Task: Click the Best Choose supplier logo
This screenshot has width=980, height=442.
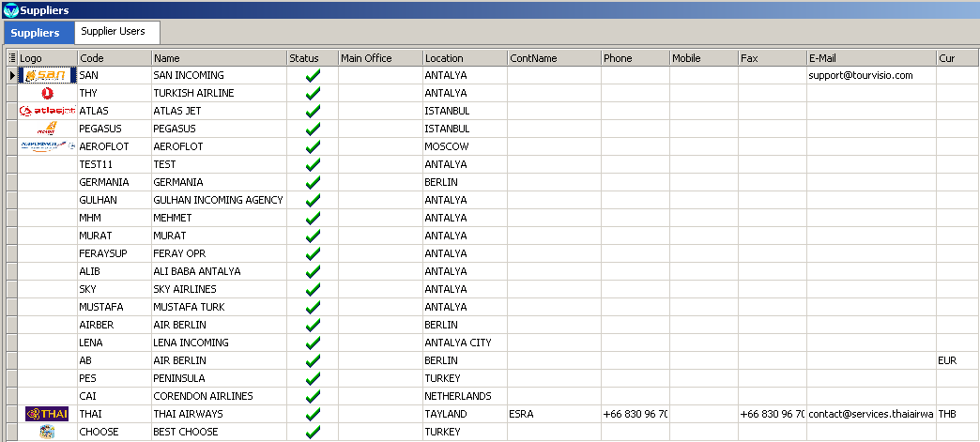Action: (x=47, y=432)
